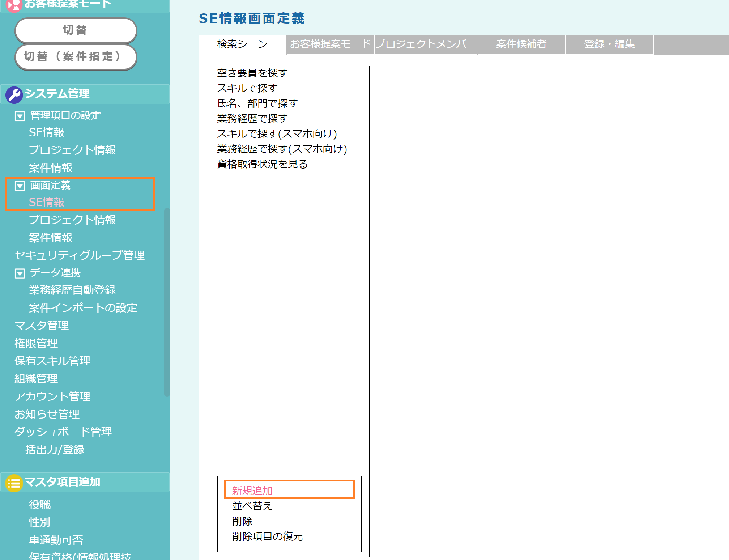Click 削除項目の復元 option

(x=268, y=536)
